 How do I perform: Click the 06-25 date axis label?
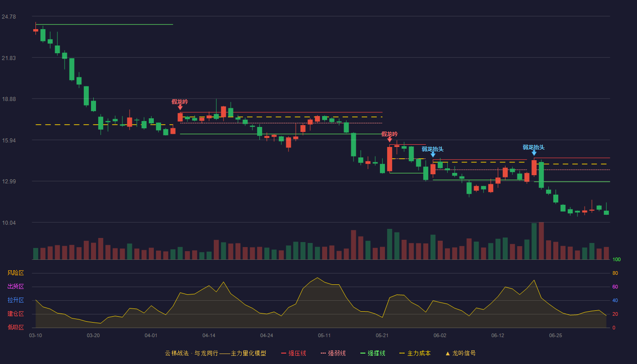pyautogui.click(x=556, y=335)
